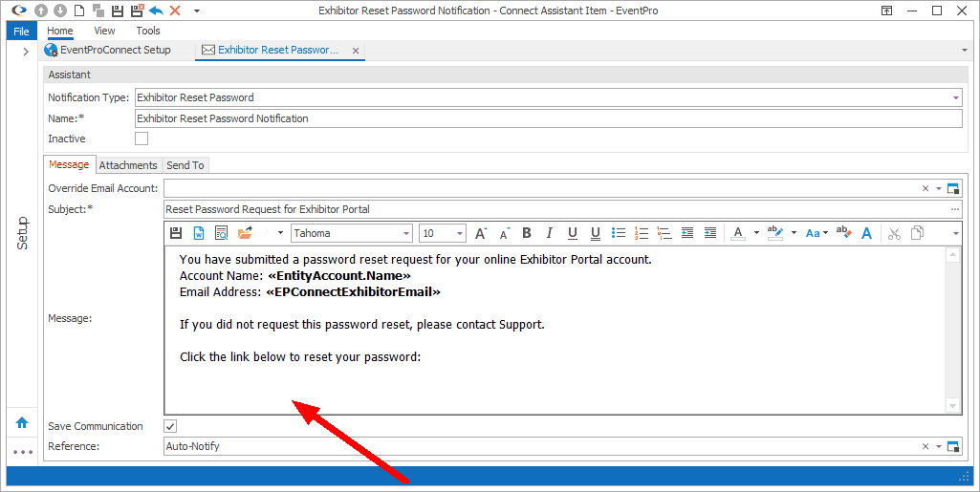Click the orange delete X icon
Screen dimensions: 980x492
pyautogui.click(x=175, y=11)
